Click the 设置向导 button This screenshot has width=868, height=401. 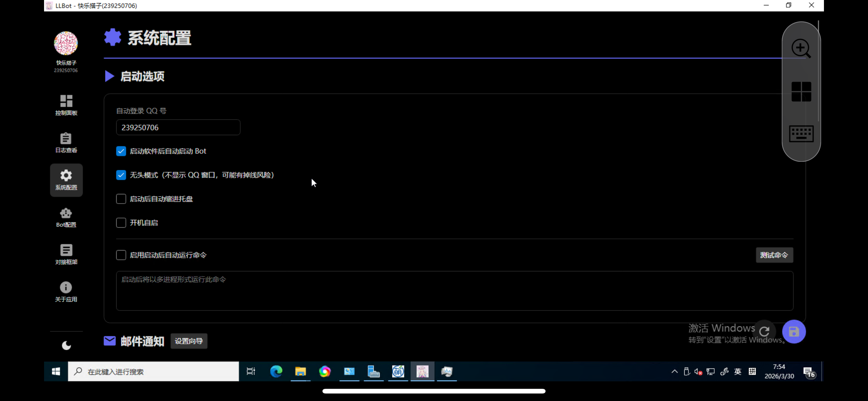tap(189, 341)
